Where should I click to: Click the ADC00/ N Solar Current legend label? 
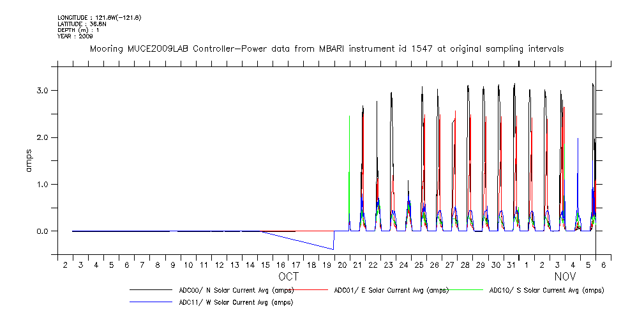(236, 290)
